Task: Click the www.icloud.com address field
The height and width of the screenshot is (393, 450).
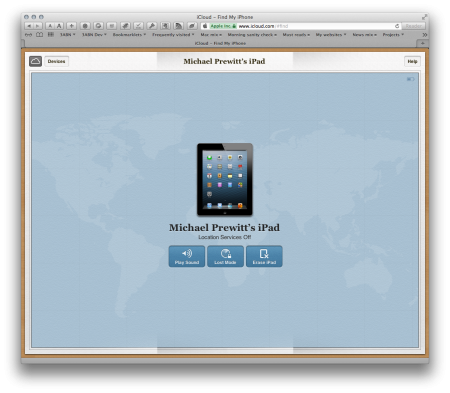Action: [301, 26]
